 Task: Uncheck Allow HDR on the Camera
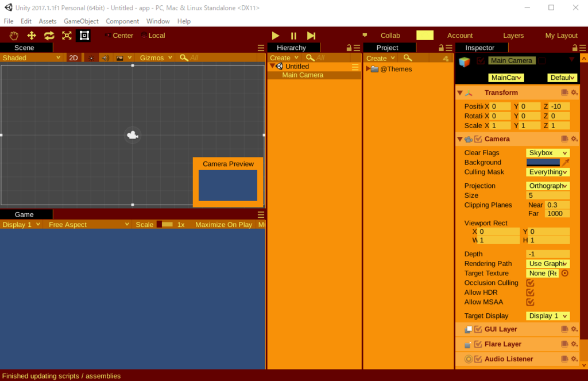529,292
